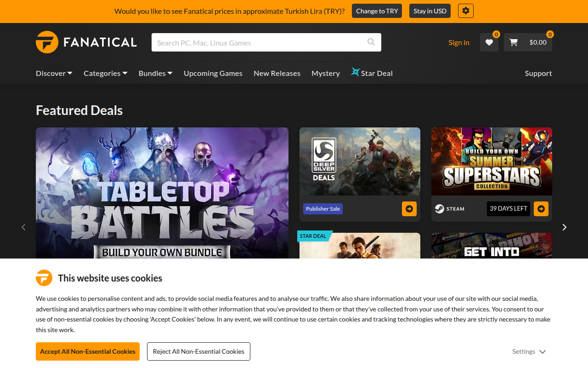Click the search magnifier icon
This screenshot has height=368, width=588.
[371, 42]
